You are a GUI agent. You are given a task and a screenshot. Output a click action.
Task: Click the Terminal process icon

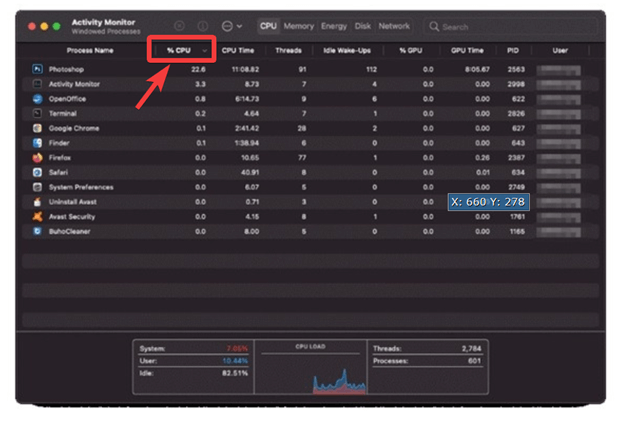click(37, 113)
